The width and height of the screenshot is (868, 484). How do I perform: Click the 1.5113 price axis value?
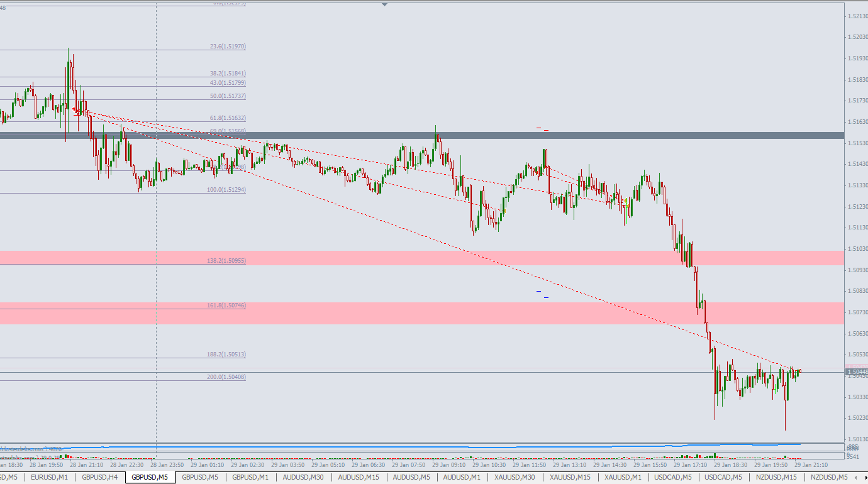coord(858,228)
